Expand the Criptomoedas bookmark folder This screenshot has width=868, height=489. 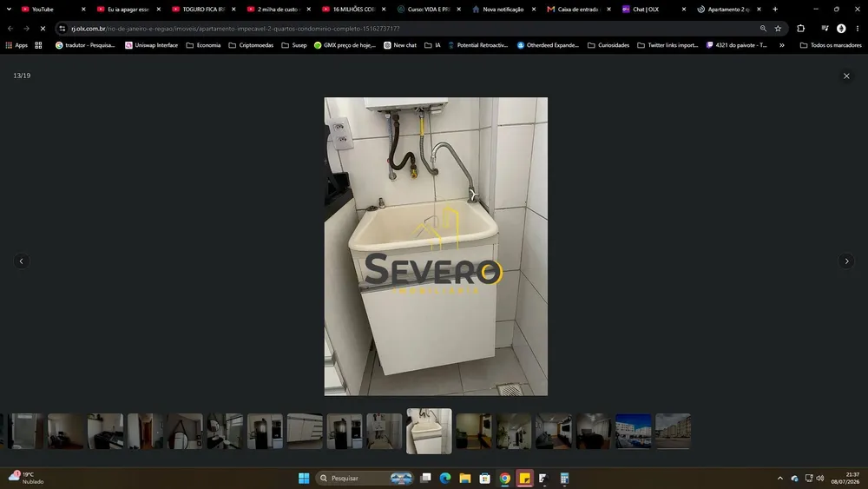(x=251, y=45)
